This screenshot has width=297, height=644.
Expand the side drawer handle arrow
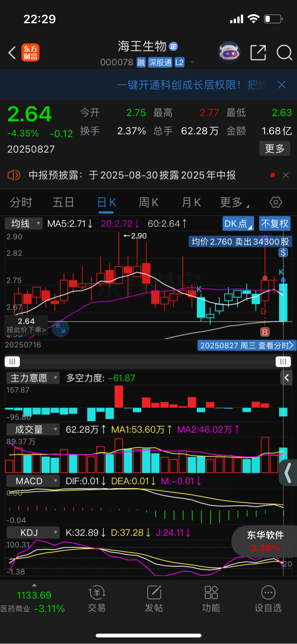pyautogui.click(x=288, y=473)
